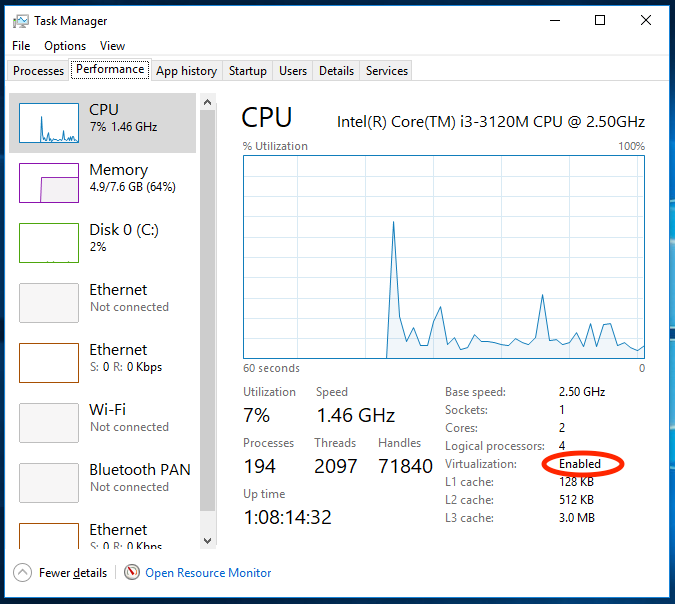This screenshot has height=604, width=675.
Task: Click the Disk 0 (C:) label
Action: coord(124,229)
